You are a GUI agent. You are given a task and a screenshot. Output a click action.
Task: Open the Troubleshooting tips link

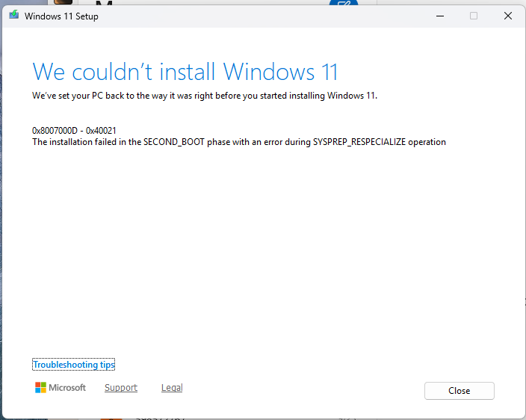pos(73,365)
